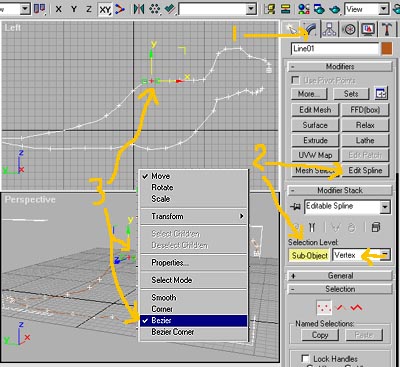The width and height of the screenshot is (400, 367).
Task: Open the Schematic View icon
Action: (x=285, y=9)
